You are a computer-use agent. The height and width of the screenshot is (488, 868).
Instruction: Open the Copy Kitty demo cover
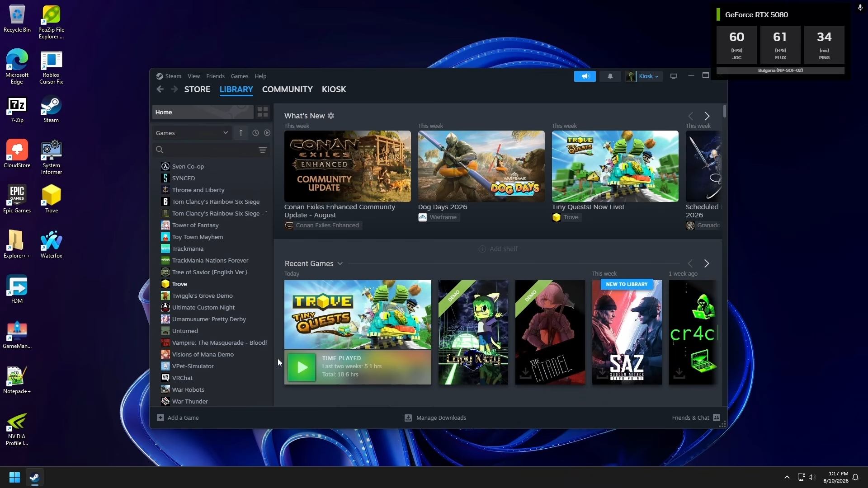click(x=473, y=333)
